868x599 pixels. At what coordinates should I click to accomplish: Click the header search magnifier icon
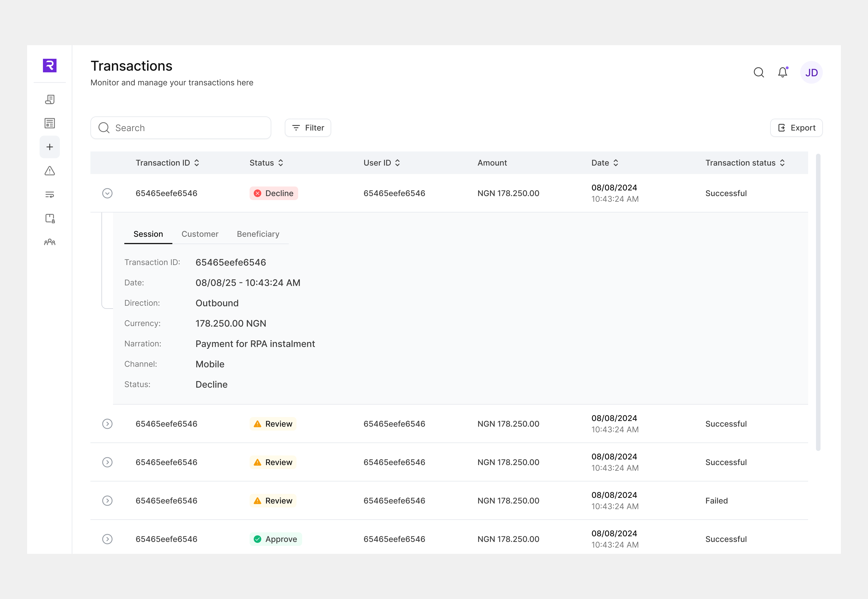(759, 73)
